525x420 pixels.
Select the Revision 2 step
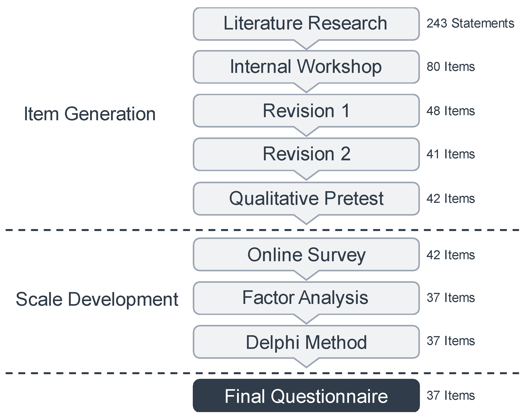pyautogui.click(x=306, y=154)
